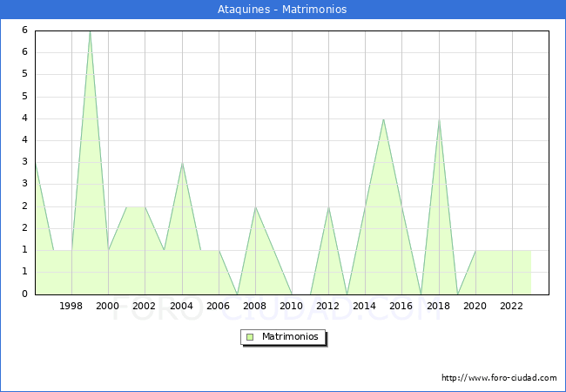Select the 2006 x-axis year label
The height and width of the screenshot is (392, 566).
tap(218, 306)
